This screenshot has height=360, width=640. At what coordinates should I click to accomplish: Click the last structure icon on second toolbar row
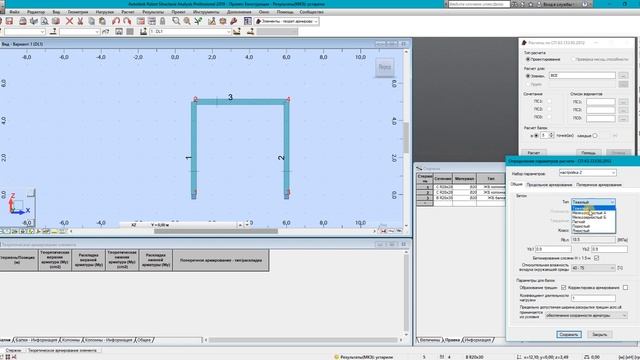250,31
